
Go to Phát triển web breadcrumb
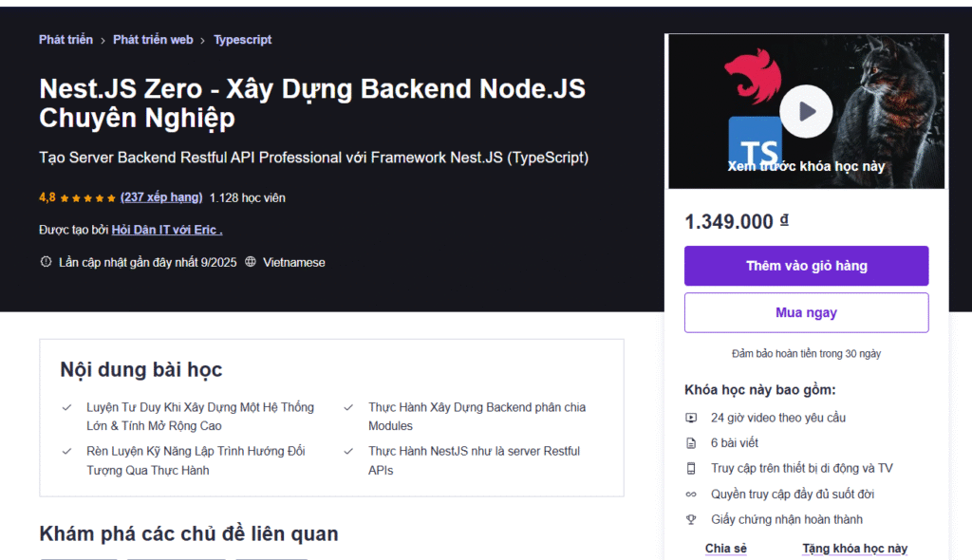pyautogui.click(x=153, y=40)
